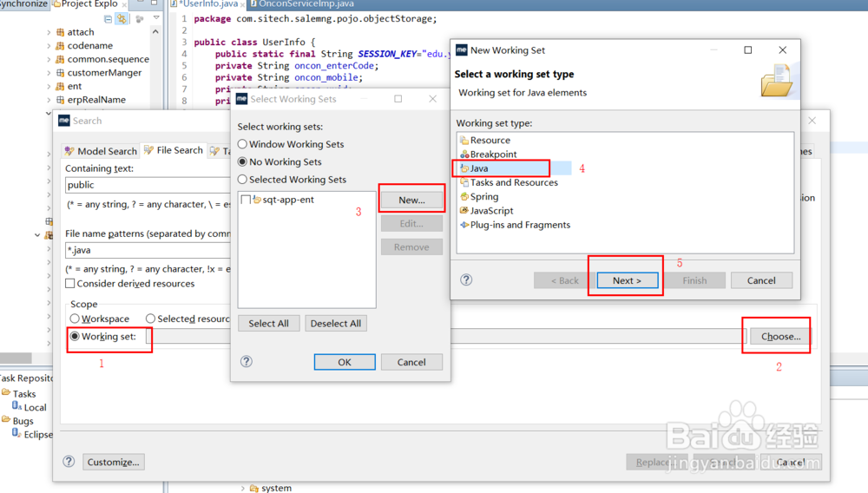
Task: Select Selected Working Sets radio option
Action: [242, 180]
